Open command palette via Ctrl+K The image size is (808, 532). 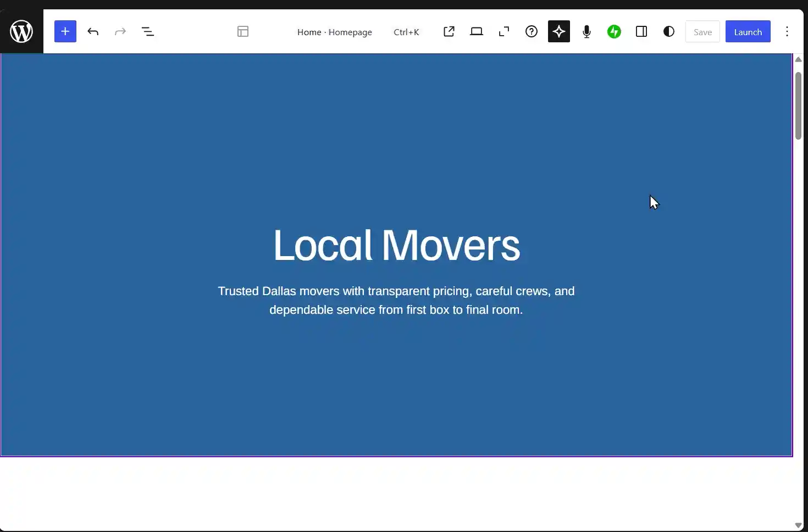406,32
